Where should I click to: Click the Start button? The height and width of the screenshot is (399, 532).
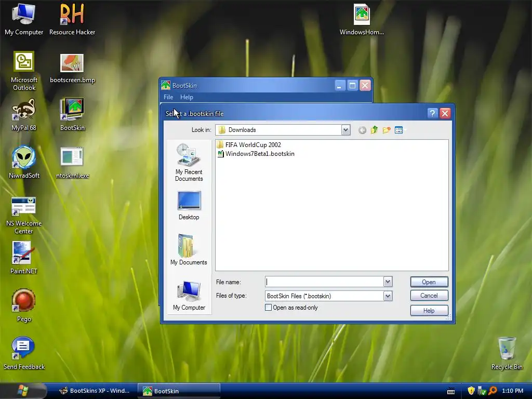[x=23, y=391]
